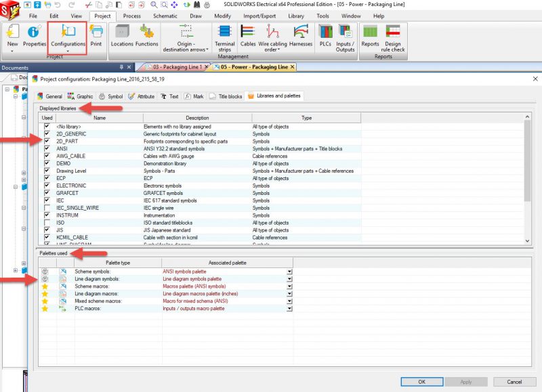This screenshot has height=392, width=542.
Task: Click the pan (four-arrow) icon in quick toolbar
Action: [x=174, y=5]
